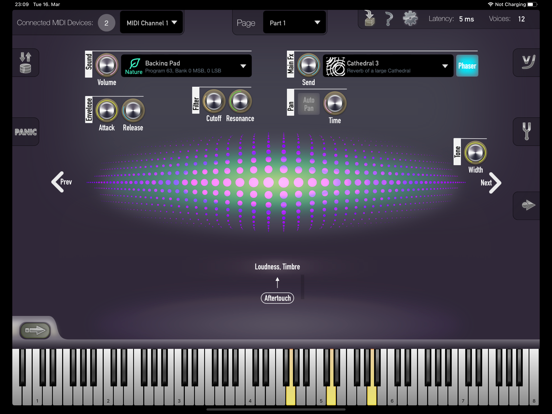Image resolution: width=552 pixels, height=414 pixels.
Task: Click the Nature leaf sound icon
Action: click(x=134, y=66)
